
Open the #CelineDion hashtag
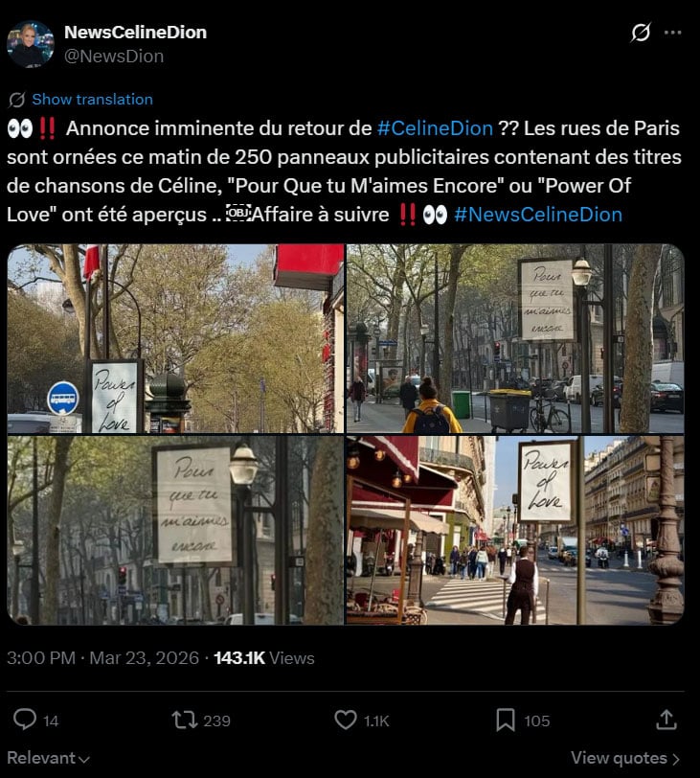(435, 128)
